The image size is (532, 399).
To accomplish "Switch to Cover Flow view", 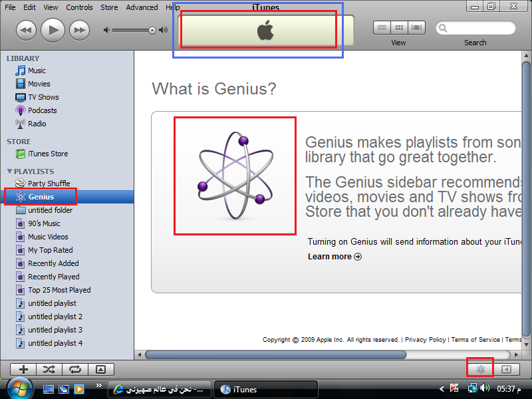I will pos(417,28).
